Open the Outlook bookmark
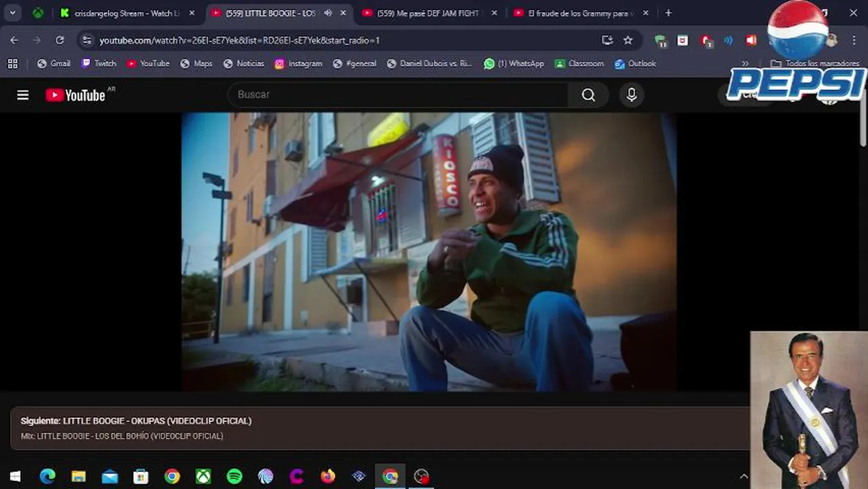 635,63
